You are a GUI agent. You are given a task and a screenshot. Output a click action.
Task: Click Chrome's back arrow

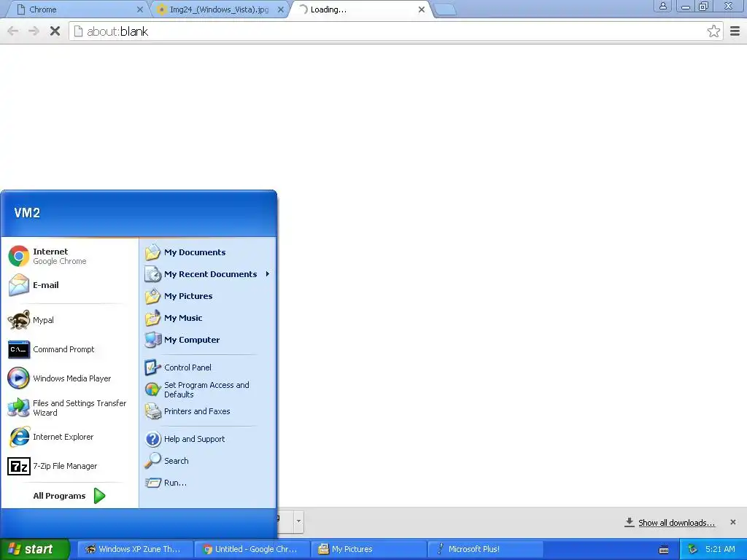13,31
